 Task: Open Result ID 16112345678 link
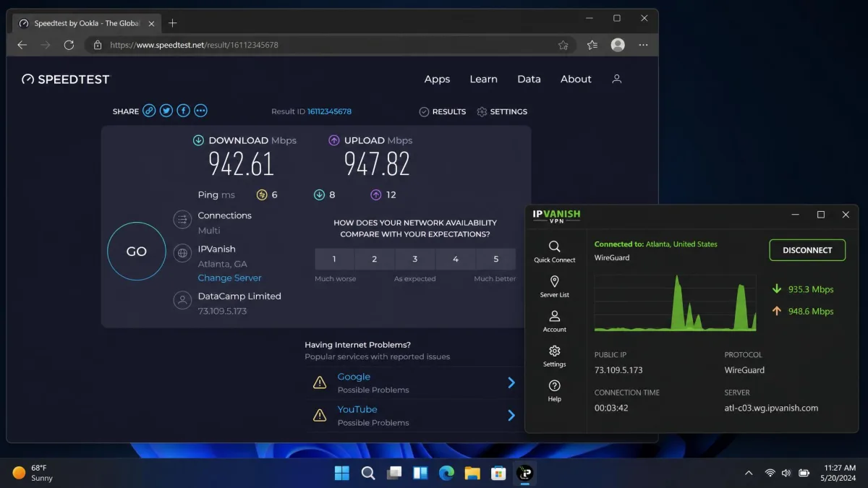[x=330, y=111]
